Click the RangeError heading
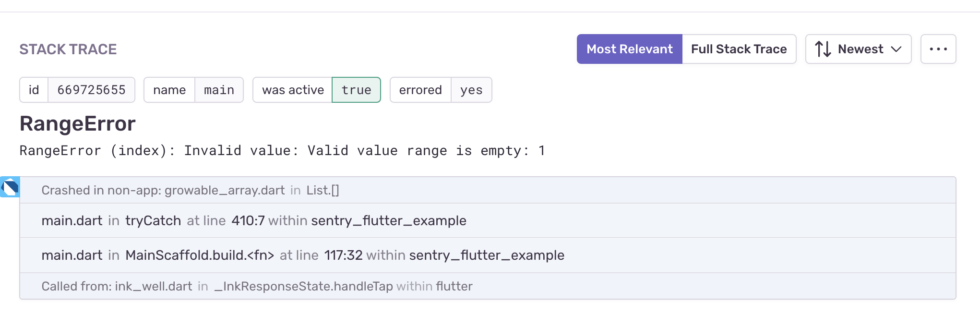The height and width of the screenshot is (315, 980). tap(77, 123)
